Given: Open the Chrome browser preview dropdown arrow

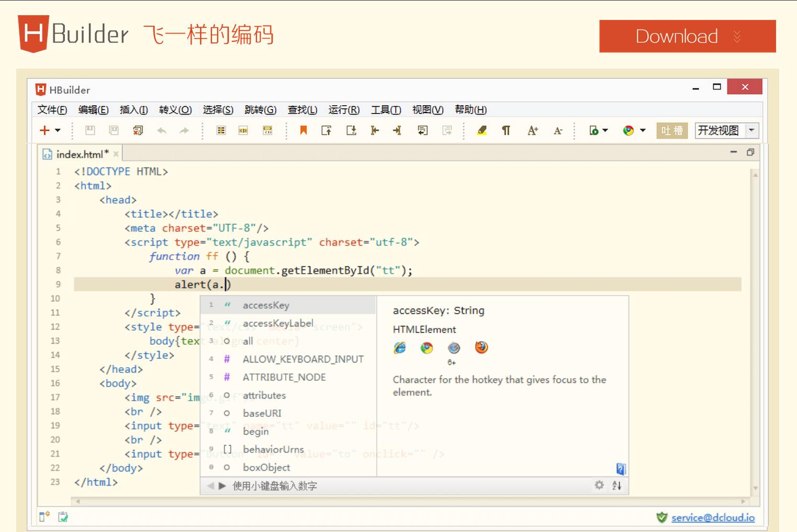Looking at the screenshot, I should (643, 130).
